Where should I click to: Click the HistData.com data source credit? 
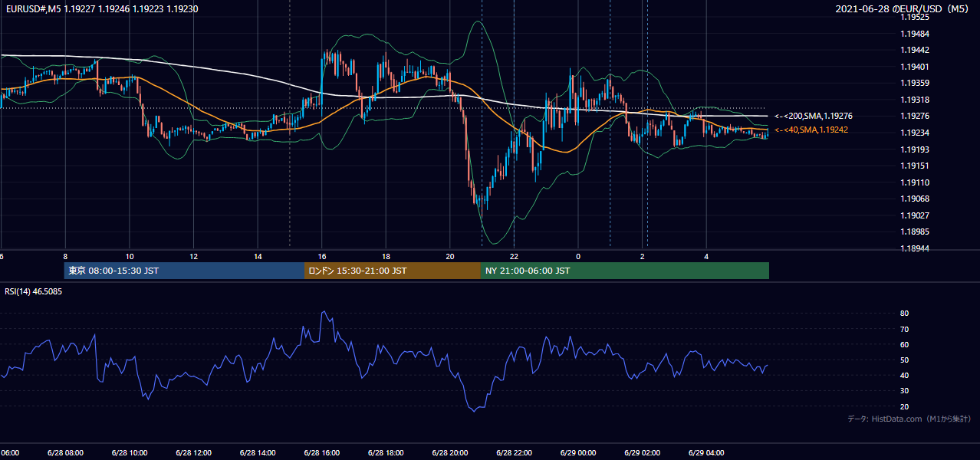(909, 419)
